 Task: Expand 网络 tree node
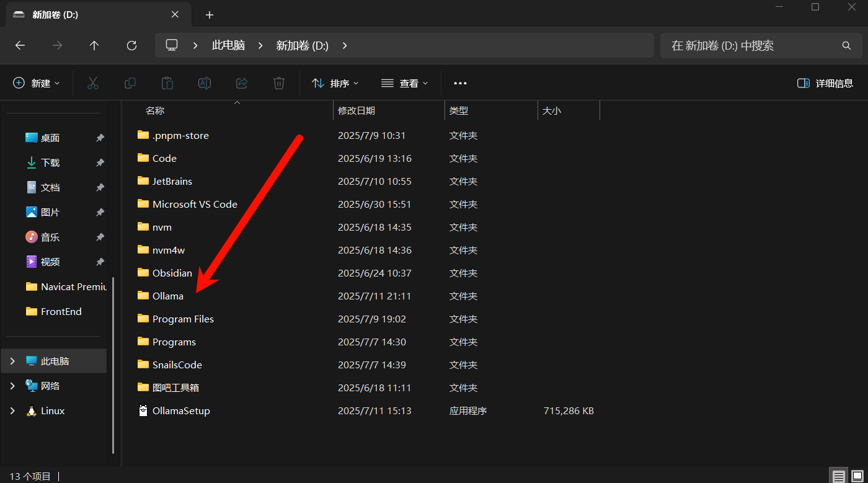[x=12, y=386]
